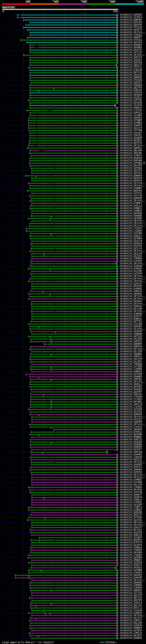Click the UniRef100_B4JEK7 label
Viewport: 146px width, 644px height.
coord(131,635)
